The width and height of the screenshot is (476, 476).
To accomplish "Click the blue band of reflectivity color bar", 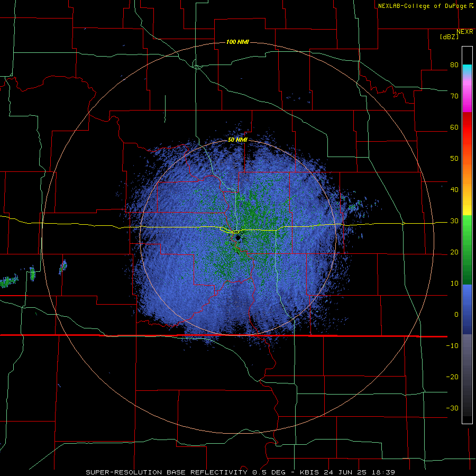I will 467,309.
